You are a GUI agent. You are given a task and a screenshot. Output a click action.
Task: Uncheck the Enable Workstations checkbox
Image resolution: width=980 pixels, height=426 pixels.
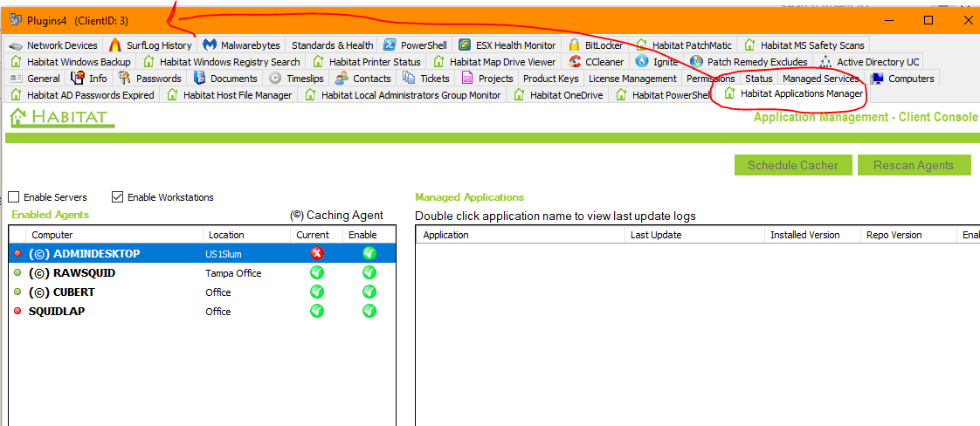pyautogui.click(x=118, y=197)
